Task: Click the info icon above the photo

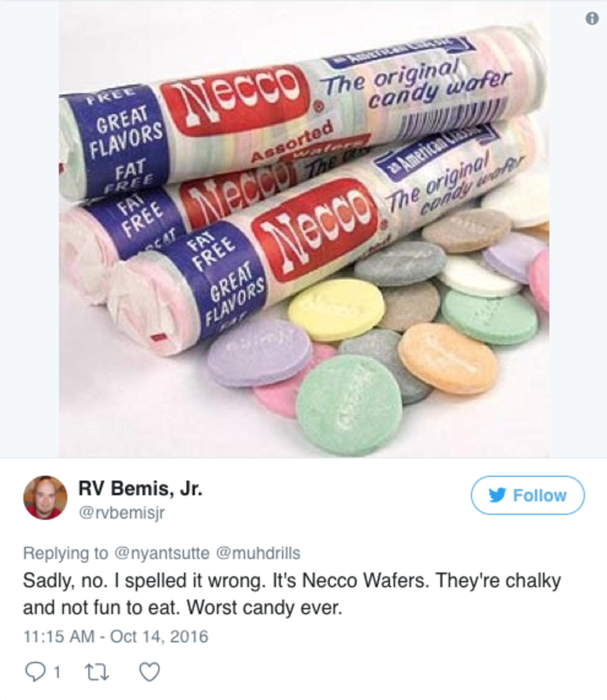Action: tap(591, 18)
